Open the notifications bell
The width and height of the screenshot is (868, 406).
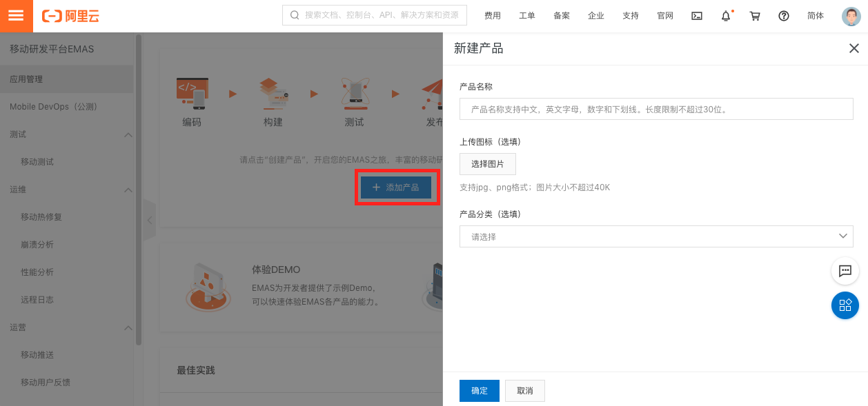726,16
